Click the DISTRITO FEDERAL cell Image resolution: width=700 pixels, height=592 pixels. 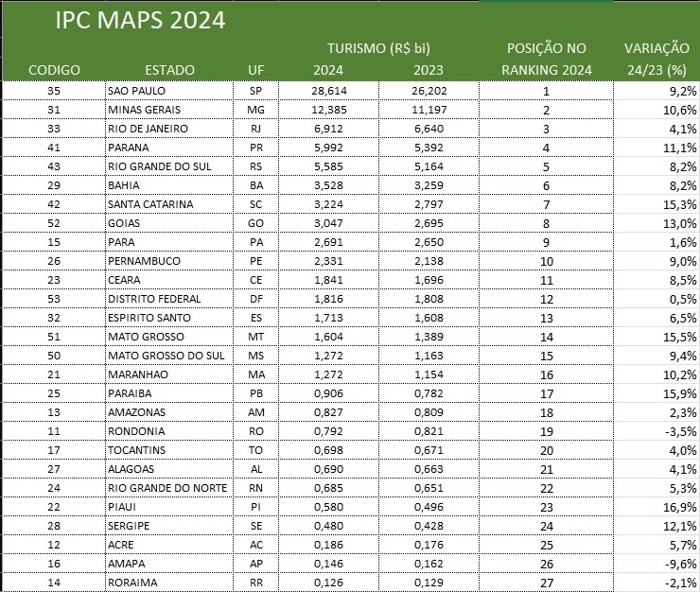(x=169, y=299)
